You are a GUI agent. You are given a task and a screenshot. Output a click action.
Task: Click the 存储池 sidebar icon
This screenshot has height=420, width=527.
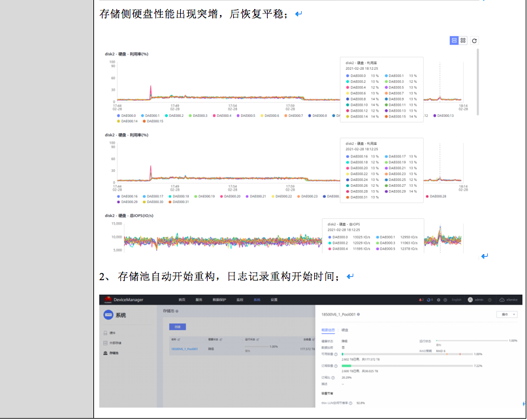106,353
